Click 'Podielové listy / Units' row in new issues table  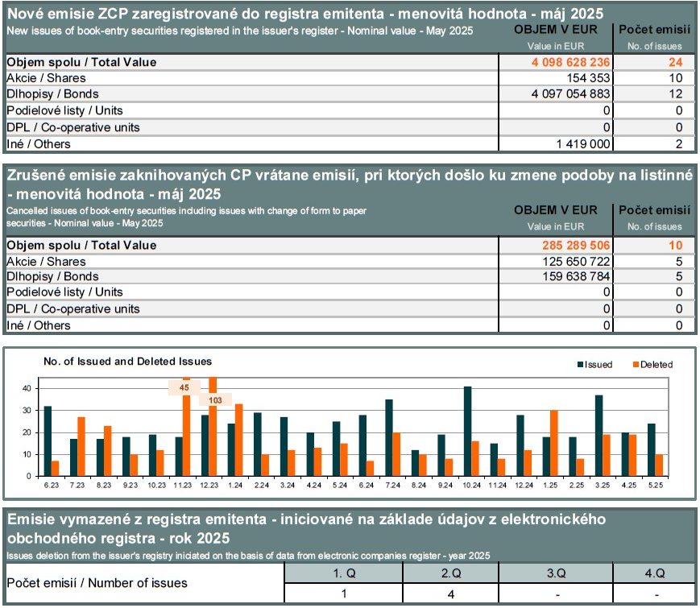point(350,110)
